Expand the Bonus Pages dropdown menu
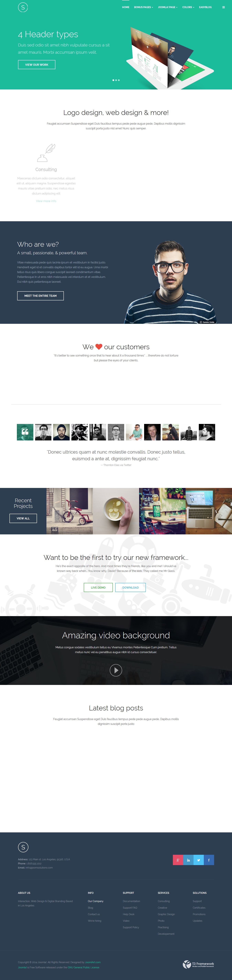Image resolution: width=232 pixels, height=980 pixels. 143,7
